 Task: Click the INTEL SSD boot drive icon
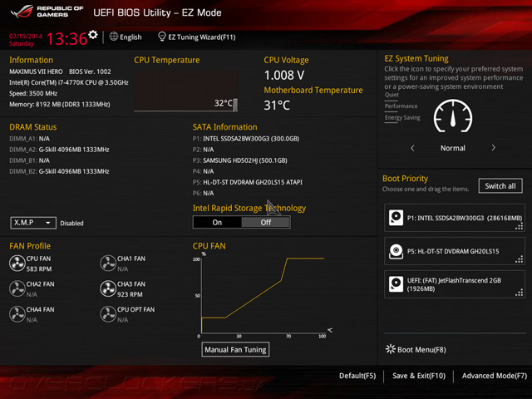click(x=396, y=218)
